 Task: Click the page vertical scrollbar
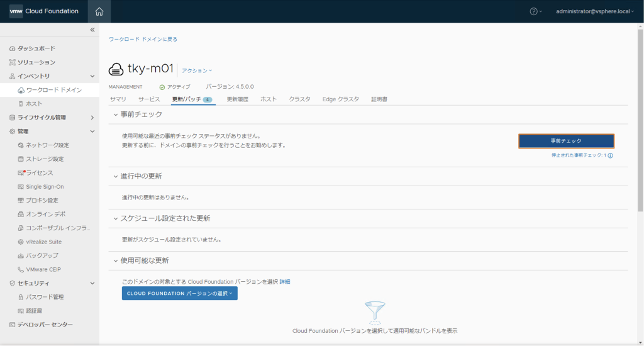point(640,120)
